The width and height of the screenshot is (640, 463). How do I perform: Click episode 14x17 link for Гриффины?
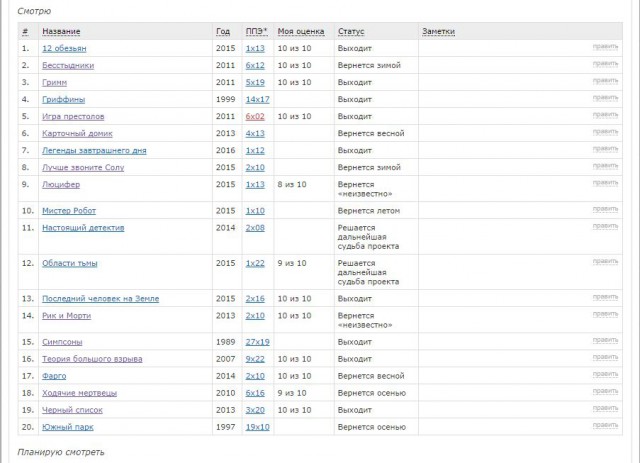[257, 99]
